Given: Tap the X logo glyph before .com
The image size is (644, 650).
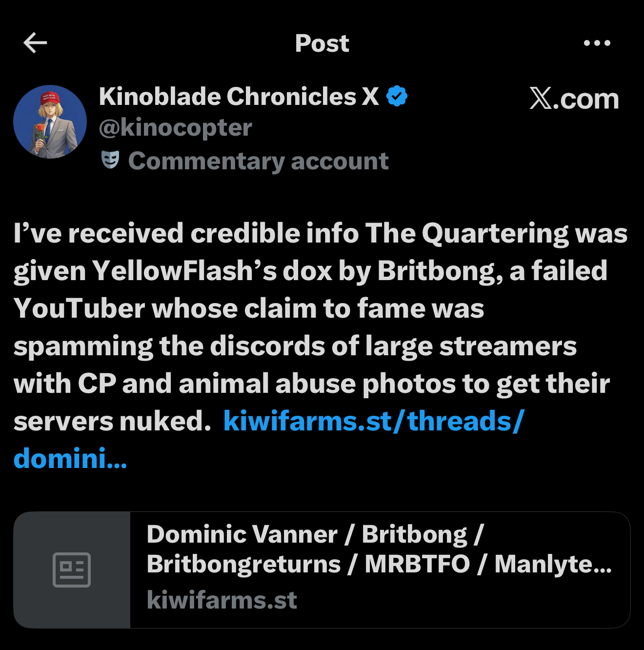Looking at the screenshot, I should coord(541,98).
